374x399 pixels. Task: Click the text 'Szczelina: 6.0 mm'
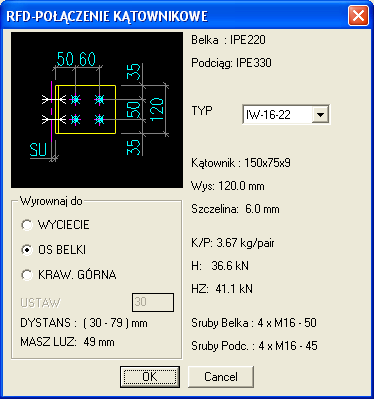click(x=235, y=209)
